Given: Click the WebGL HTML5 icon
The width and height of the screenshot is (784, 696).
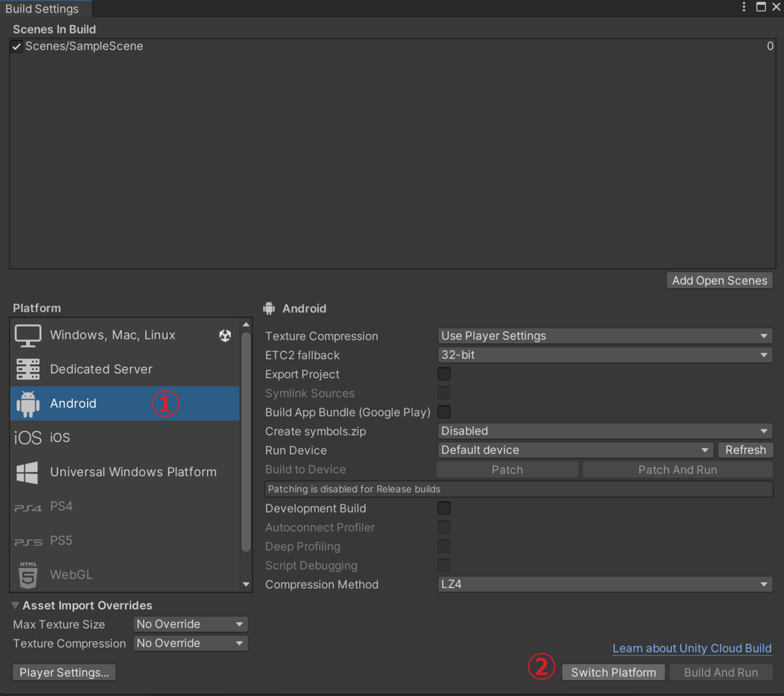Looking at the screenshot, I should coord(28,575).
